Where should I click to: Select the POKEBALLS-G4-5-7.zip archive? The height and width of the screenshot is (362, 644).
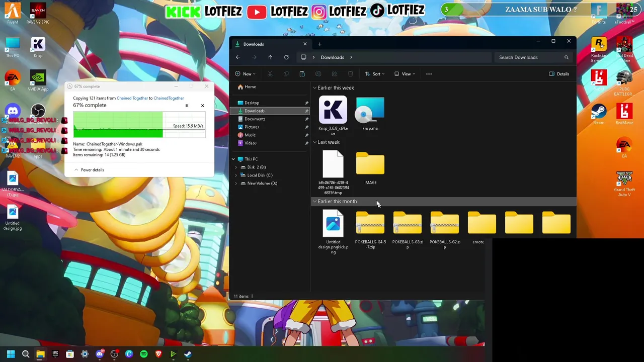click(x=370, y=230)
